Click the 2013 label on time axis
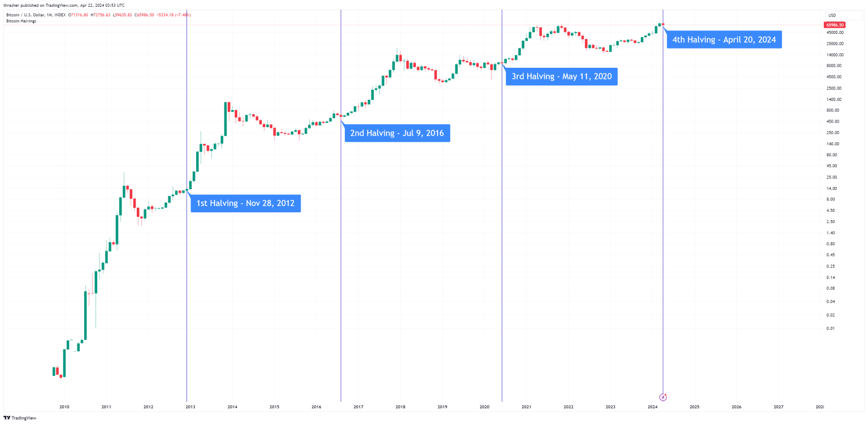The image size is (868, 424). (x=190, y=406)
